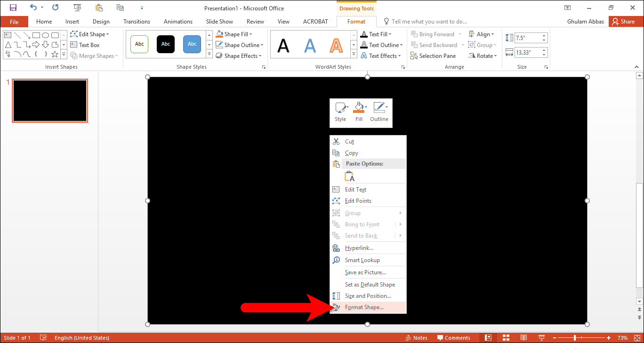This screenshot has height=343, width=644.
Task: Switch to Slide Sorter view icon
Action: click(x=506, y=338)
